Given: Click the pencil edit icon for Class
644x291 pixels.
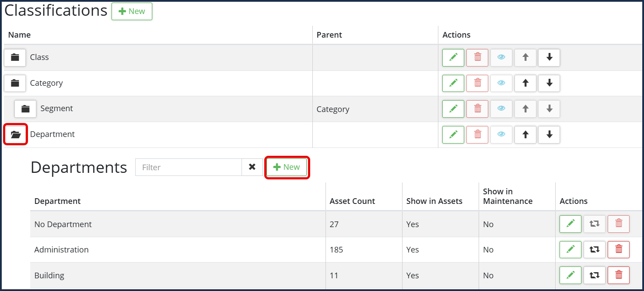Looking at the screenshot, I should tap(453, 57).
